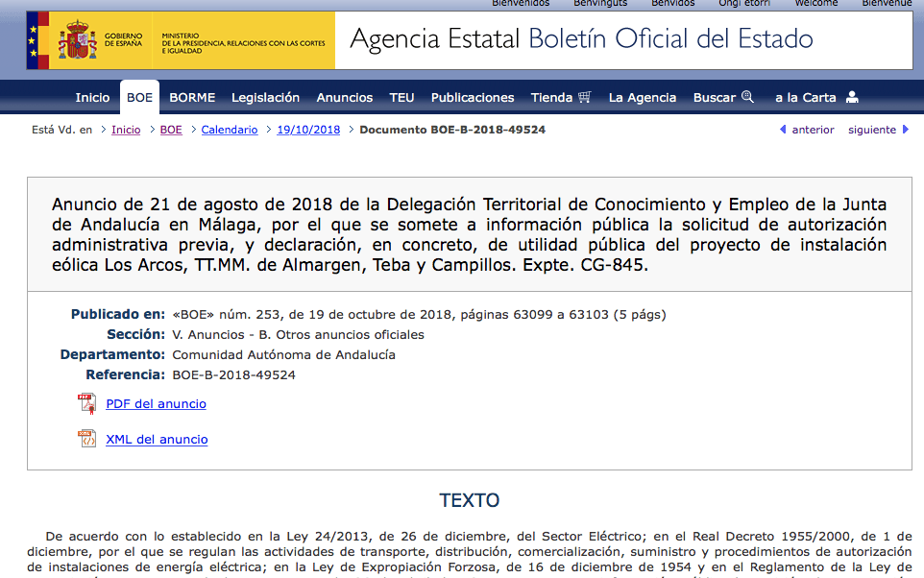Click the 'Sección:' label
This screenshot has height=578, width=924.
(136, 335)
